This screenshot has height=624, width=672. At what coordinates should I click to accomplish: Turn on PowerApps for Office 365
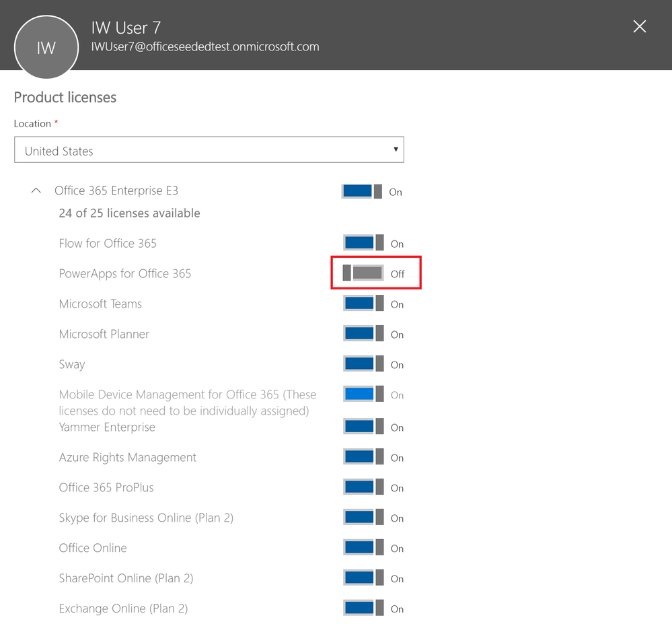pyautogui.click(x=363, y=273)
